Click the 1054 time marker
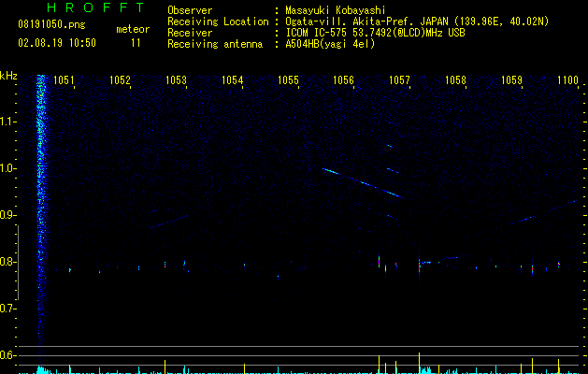Screen dimensions: 588x374 click(x=232, y=80)
